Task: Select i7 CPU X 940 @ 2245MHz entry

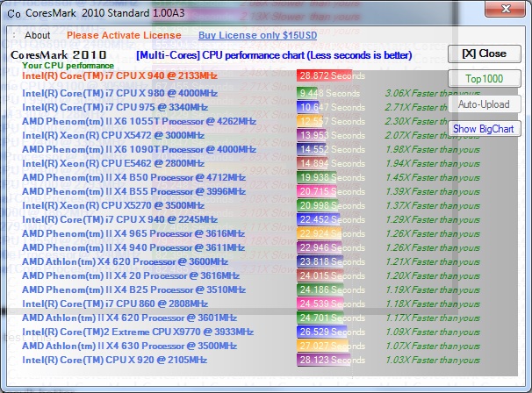Action: 119,219
